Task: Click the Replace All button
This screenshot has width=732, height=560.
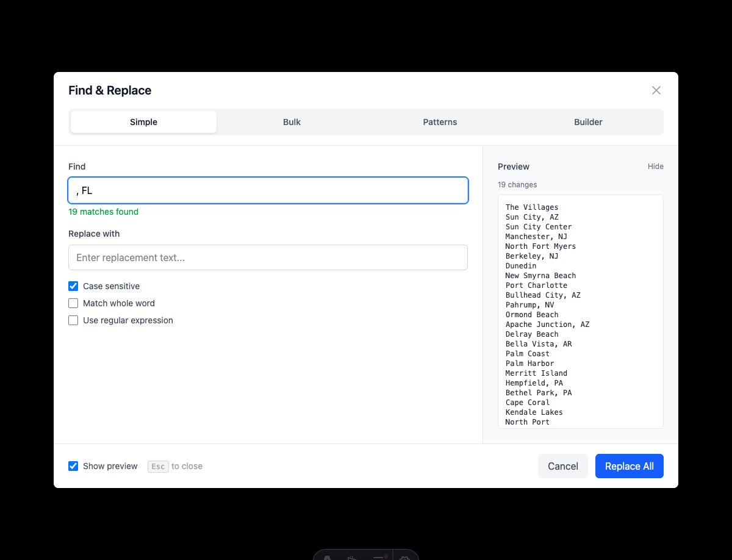Action: click(630, 466)
